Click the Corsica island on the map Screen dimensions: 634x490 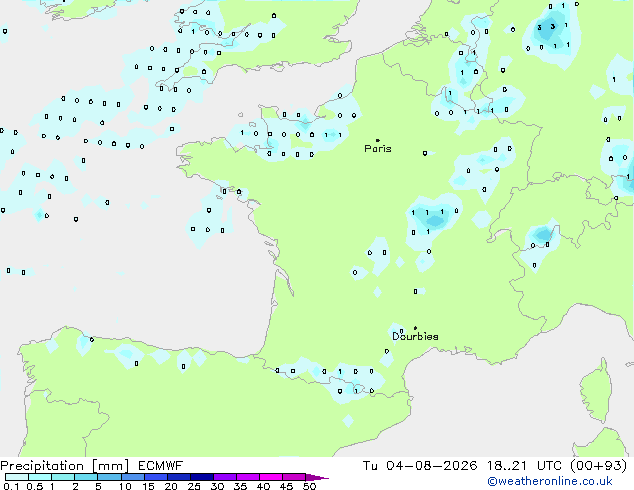(596, 391)
